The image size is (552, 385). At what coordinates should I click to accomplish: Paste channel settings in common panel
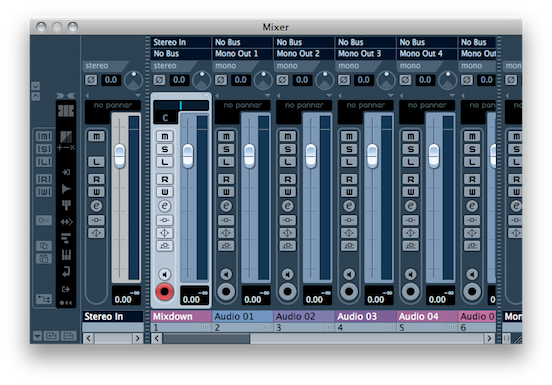pos(44,259)
